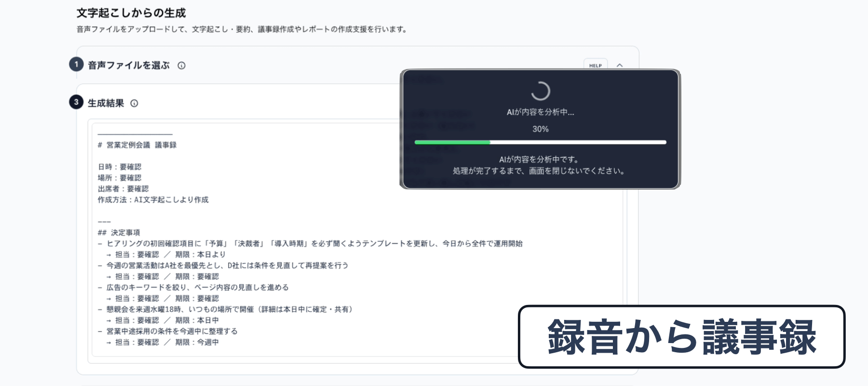868x386 pixels.
Task: Click the 出席者：要確認 line
Action: click(123, 189)
